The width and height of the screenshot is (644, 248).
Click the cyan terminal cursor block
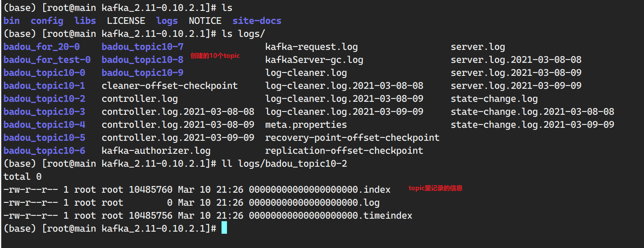click(224, 228)
